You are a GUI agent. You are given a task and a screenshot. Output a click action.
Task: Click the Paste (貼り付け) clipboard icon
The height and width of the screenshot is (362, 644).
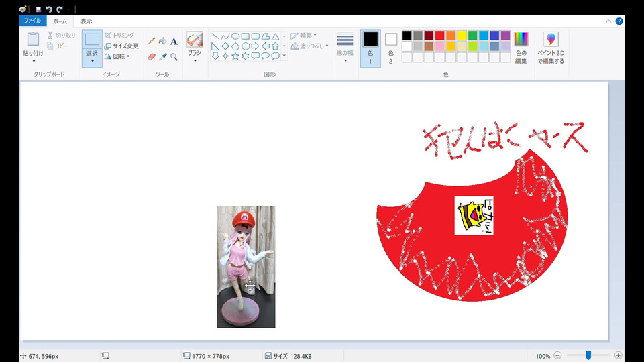point(33,40)
